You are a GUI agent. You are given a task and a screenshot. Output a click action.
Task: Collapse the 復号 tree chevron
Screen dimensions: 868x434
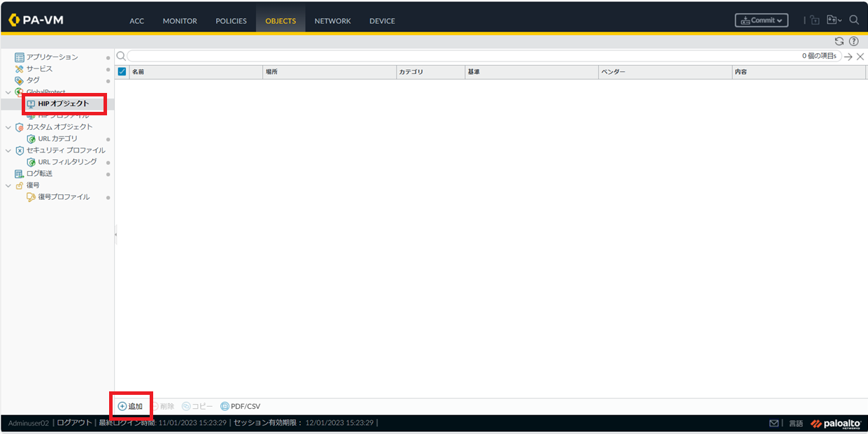coord(8,185)
